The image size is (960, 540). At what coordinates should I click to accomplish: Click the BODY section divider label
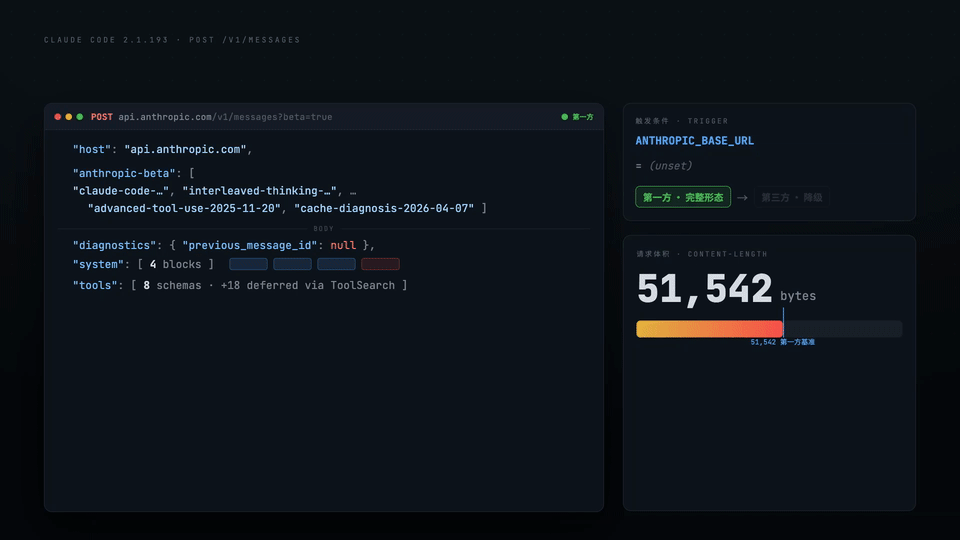pyautogui.click(x=324, y=228)
